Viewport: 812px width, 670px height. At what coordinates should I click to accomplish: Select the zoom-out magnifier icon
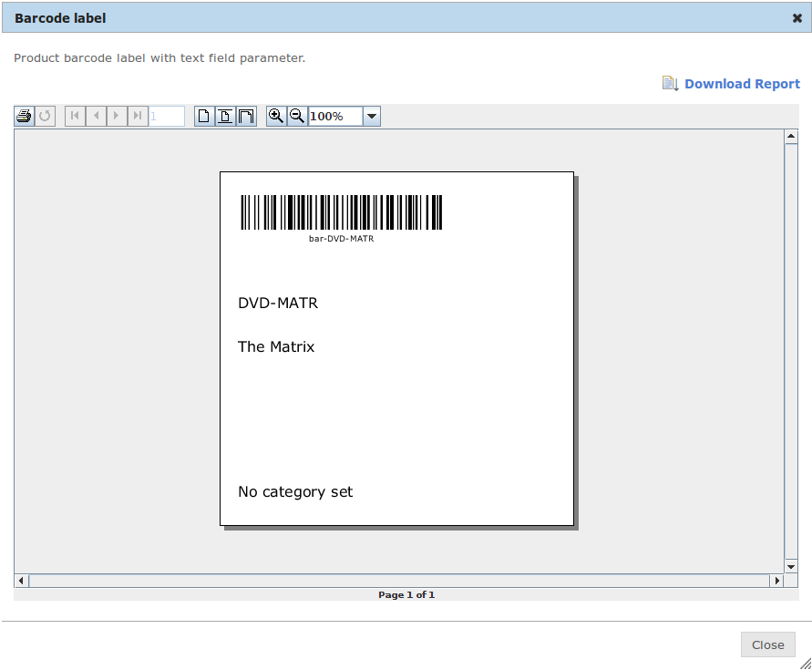coord(296,116)
